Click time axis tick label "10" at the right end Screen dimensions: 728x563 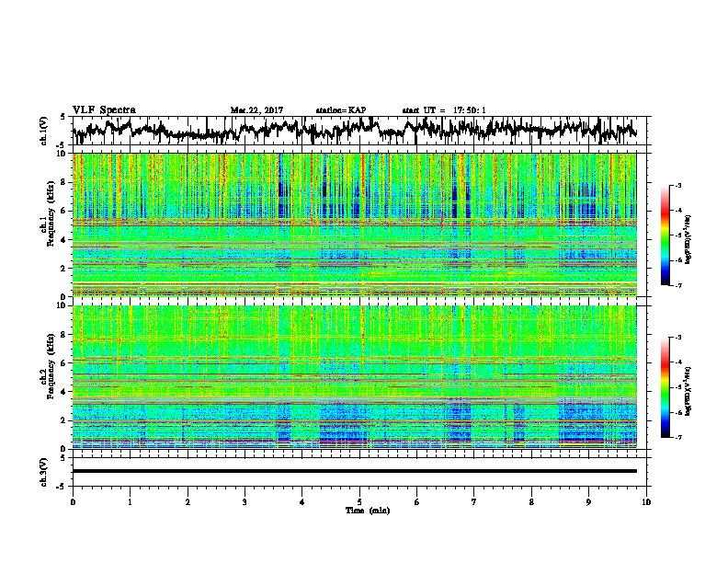pyautogui.click(x=646, y=502)
